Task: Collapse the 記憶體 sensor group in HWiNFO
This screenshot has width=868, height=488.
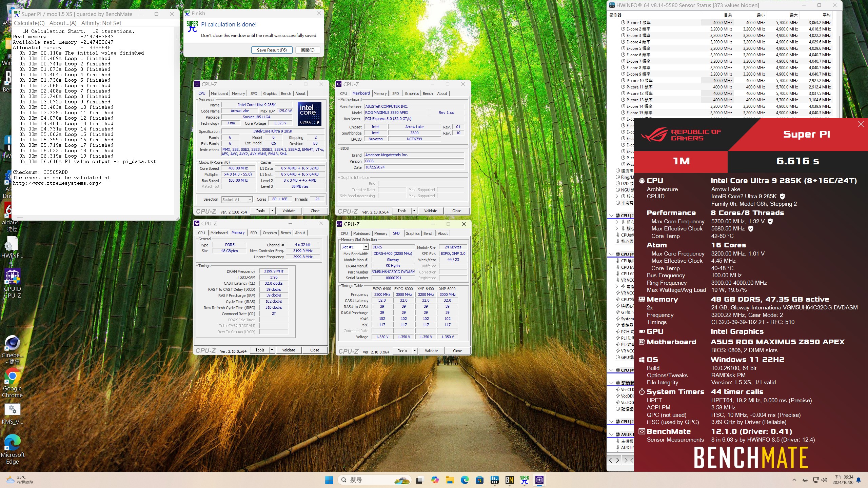Action: [611, 383]
